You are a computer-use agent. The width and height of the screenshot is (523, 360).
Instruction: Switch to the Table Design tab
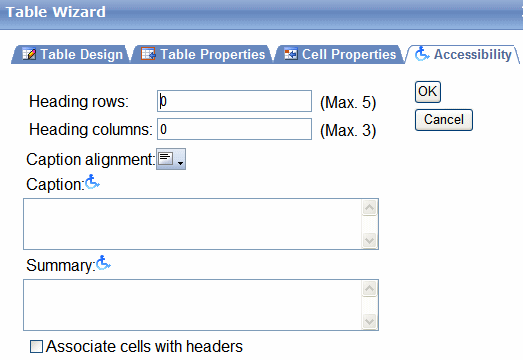(x=72, y=54)
